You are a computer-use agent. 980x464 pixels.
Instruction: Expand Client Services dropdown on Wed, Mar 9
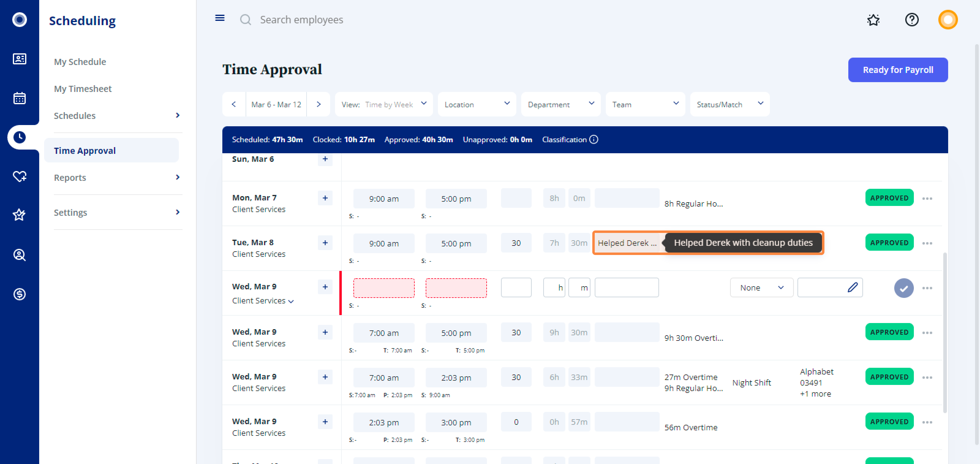tap(291, 301)
